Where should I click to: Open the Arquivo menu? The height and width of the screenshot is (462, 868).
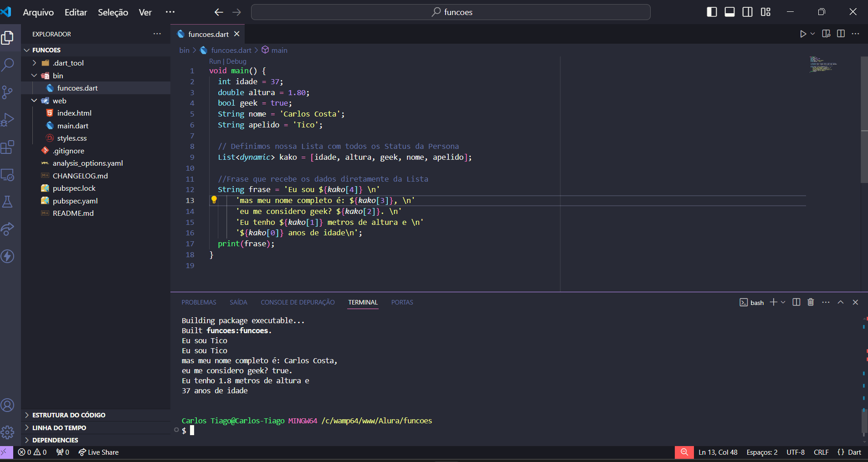click(38, 12)
